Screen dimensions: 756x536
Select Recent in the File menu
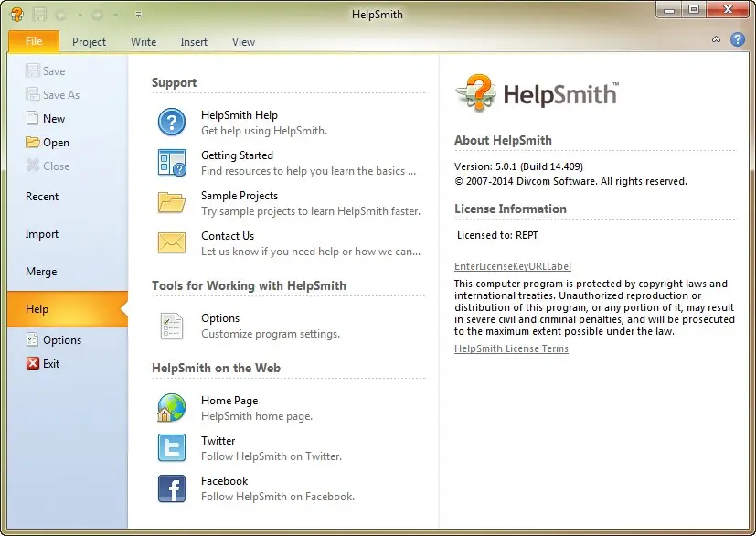pos(68,197)
